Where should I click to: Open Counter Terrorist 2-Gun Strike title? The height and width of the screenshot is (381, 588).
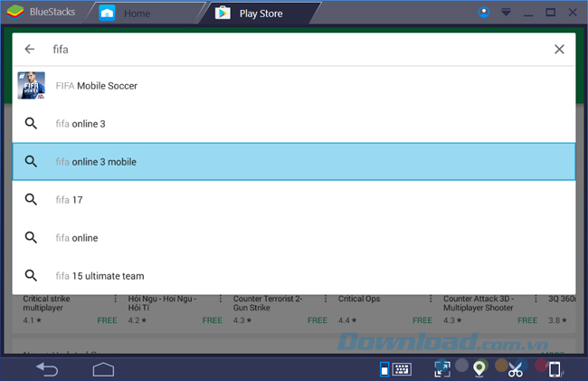click(268, 303)
